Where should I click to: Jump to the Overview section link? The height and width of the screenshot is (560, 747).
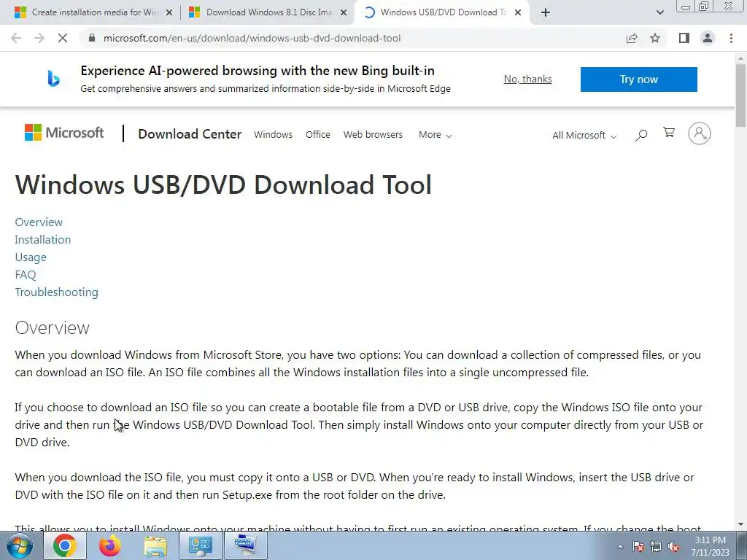point(39,222)
